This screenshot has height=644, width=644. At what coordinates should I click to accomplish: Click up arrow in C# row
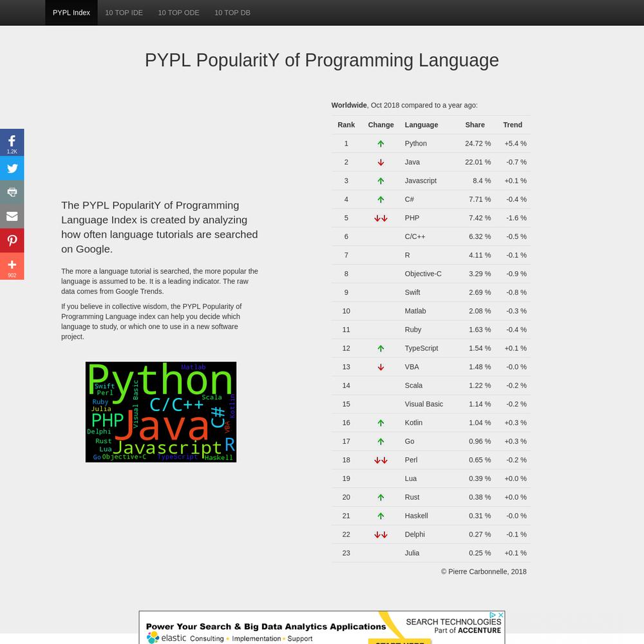(381, 200)
